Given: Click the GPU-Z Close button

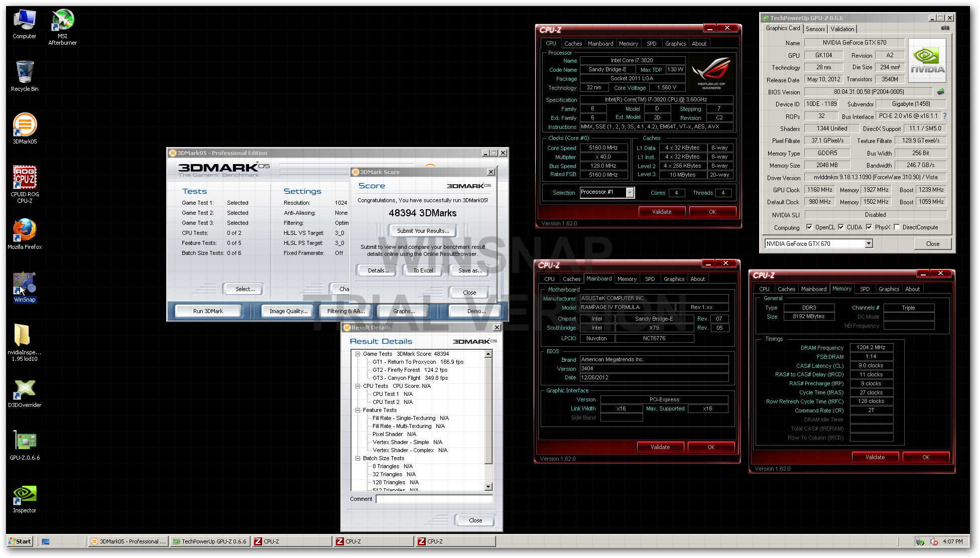Looking at the screenshot, I should click(x=932, y=244).
